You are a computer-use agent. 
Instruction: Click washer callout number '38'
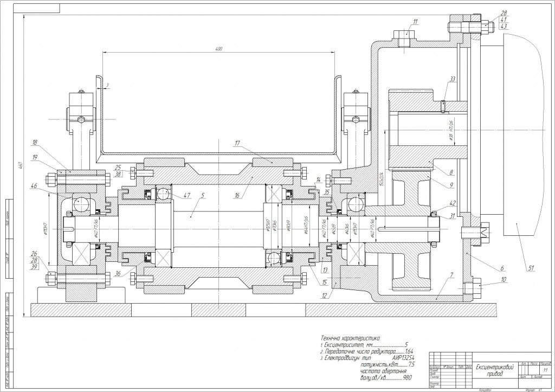point(118,174)
